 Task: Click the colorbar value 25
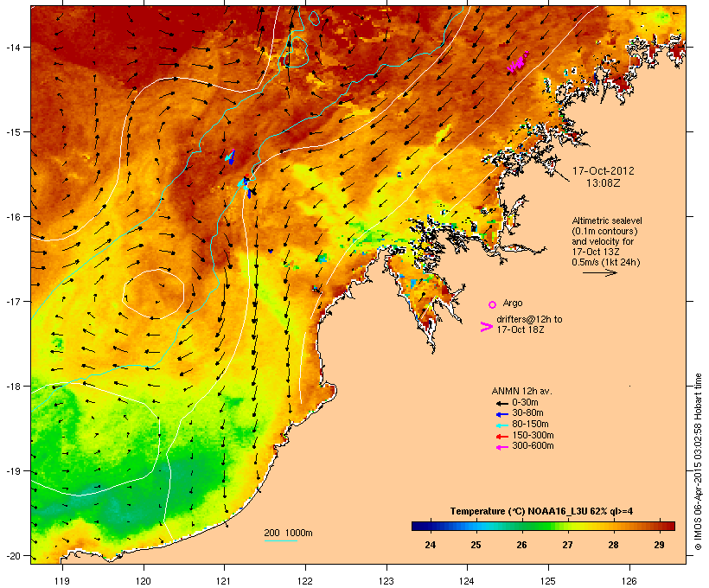pos(476,545)
